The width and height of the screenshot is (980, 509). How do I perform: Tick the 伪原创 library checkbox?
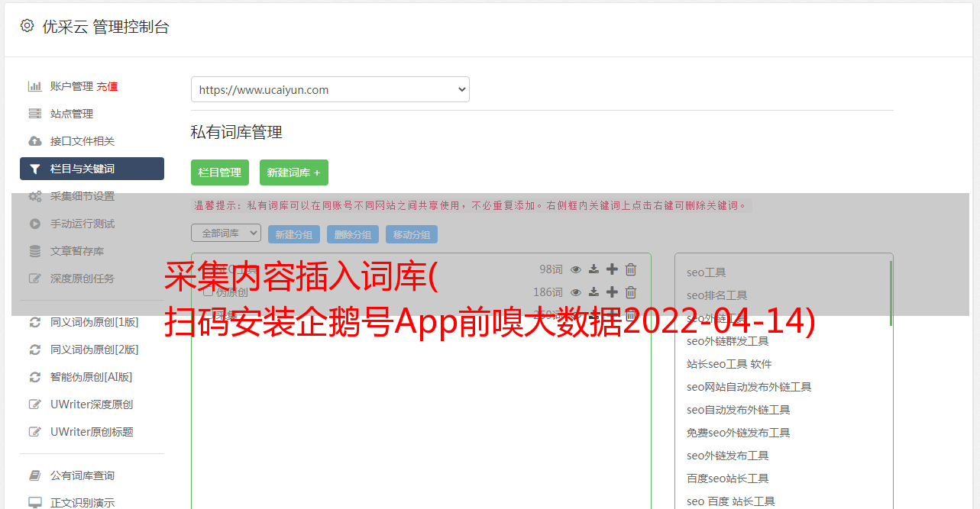pos(208,292)
